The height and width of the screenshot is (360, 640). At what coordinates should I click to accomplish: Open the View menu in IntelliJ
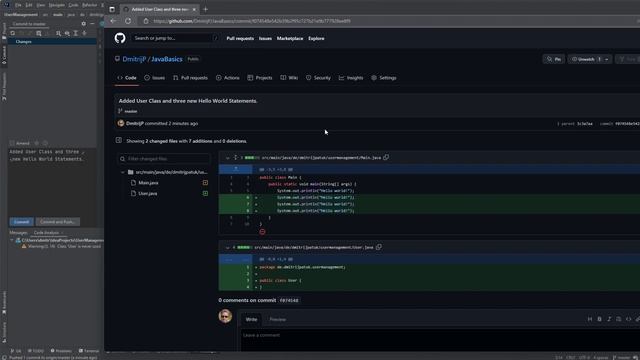tap(41, 5)
